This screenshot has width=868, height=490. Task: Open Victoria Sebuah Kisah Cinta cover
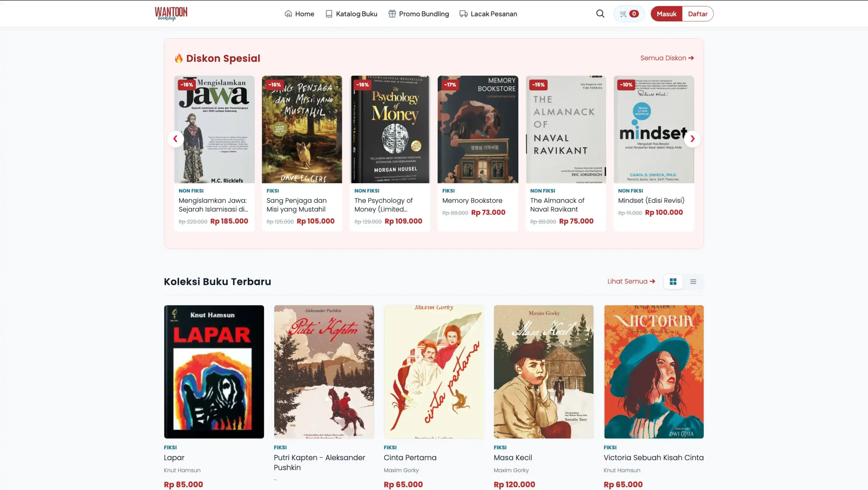(654, 372)
